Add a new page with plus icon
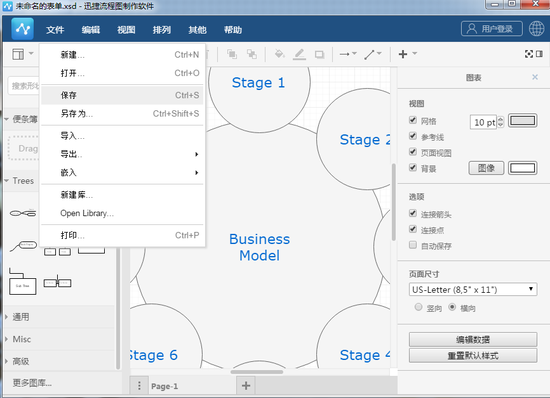This screenshot has height=398, width=550. click(x=246, y=386)
